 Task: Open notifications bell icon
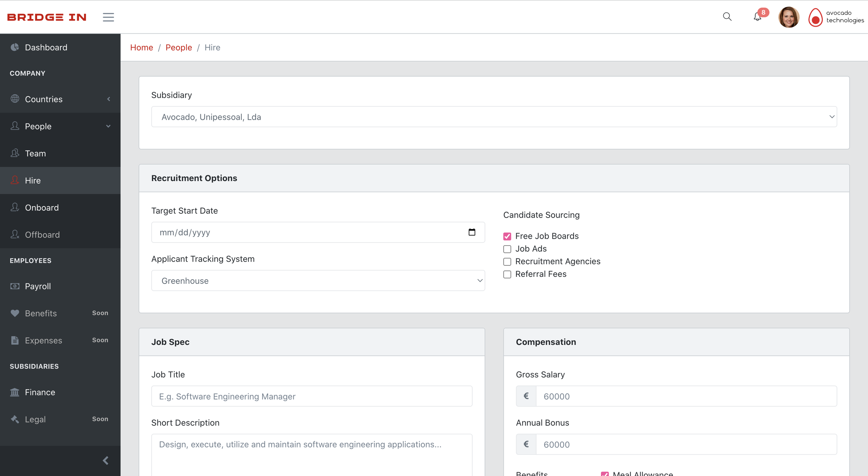click(x=757, y=17)
